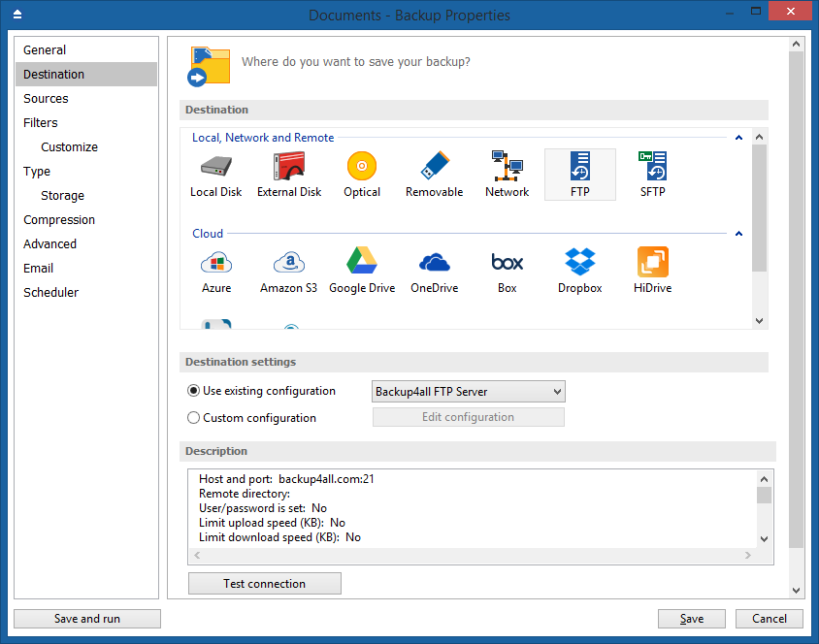Choose the External Disk destination icon
The height and width of the screenshot is (644, 819).
[289, 175]
